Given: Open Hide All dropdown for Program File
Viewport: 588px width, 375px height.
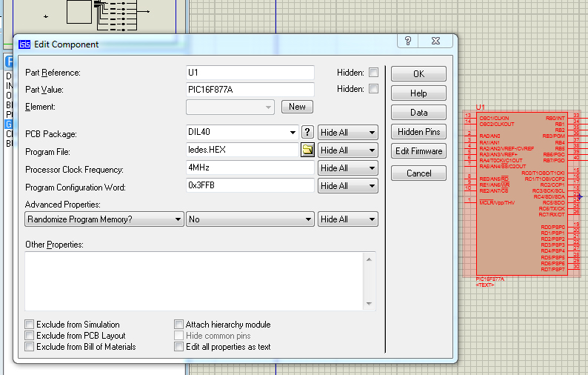Looking at the screenshot, I should [347, 150].
